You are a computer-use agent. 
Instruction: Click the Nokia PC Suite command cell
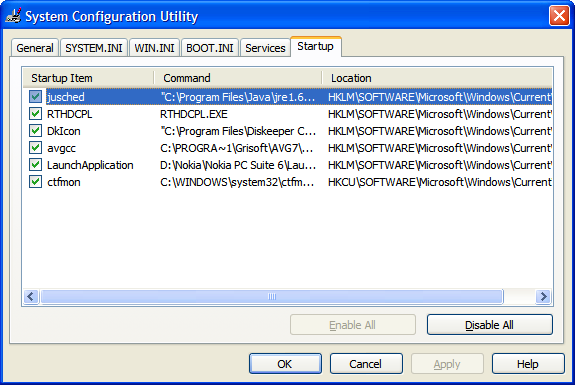(238, 165)
